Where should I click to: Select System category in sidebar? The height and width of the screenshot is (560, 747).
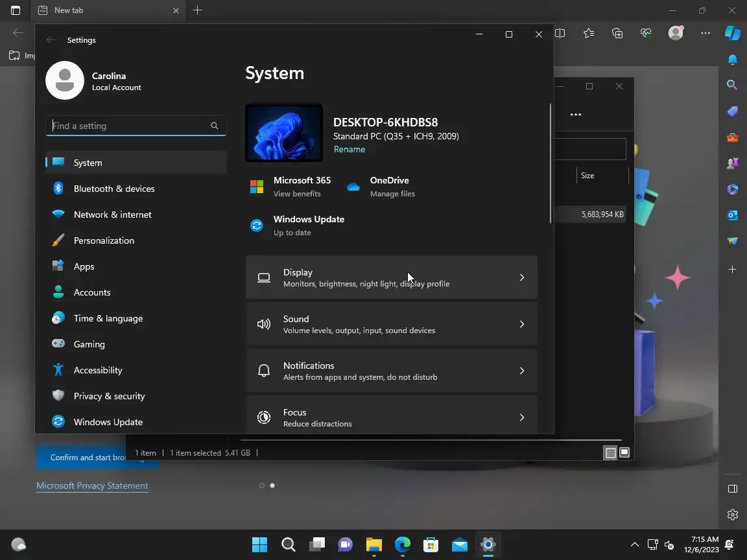pos(136,163)
